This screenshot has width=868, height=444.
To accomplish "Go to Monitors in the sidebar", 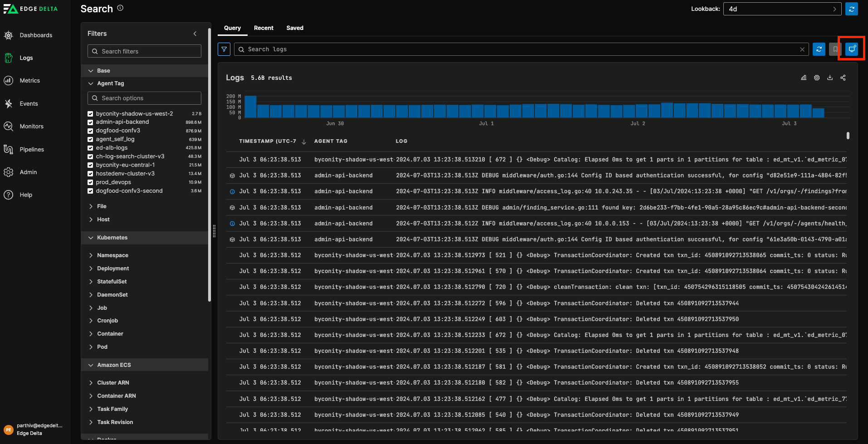I will (x=31, y=127).
